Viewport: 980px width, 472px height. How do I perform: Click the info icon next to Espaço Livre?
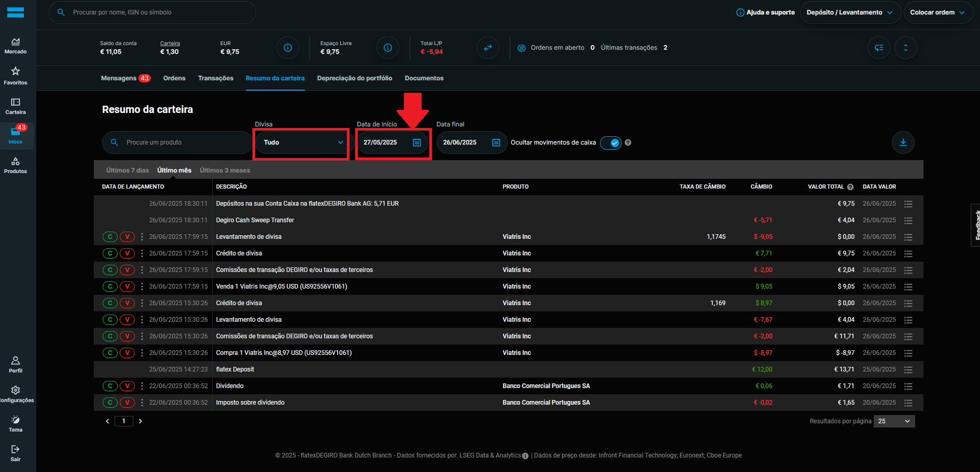pyautogui.click(x=388, y=48)
